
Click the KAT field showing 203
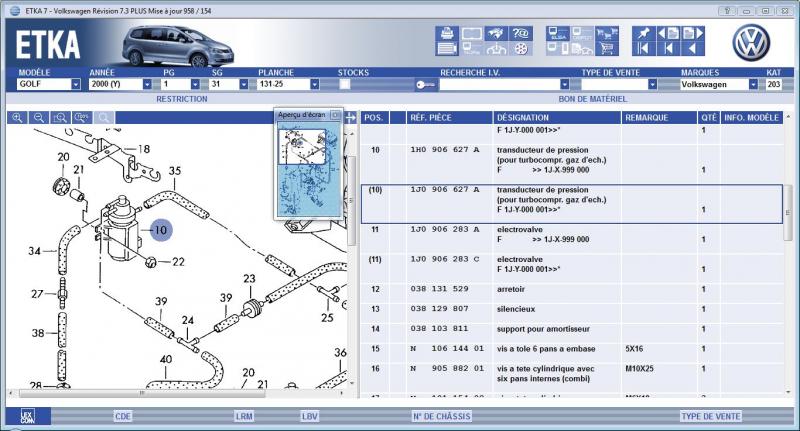point(773,85)
